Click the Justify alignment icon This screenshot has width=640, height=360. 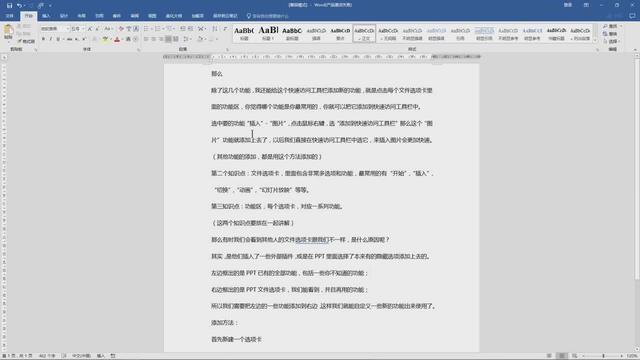(x=168, y=39)
